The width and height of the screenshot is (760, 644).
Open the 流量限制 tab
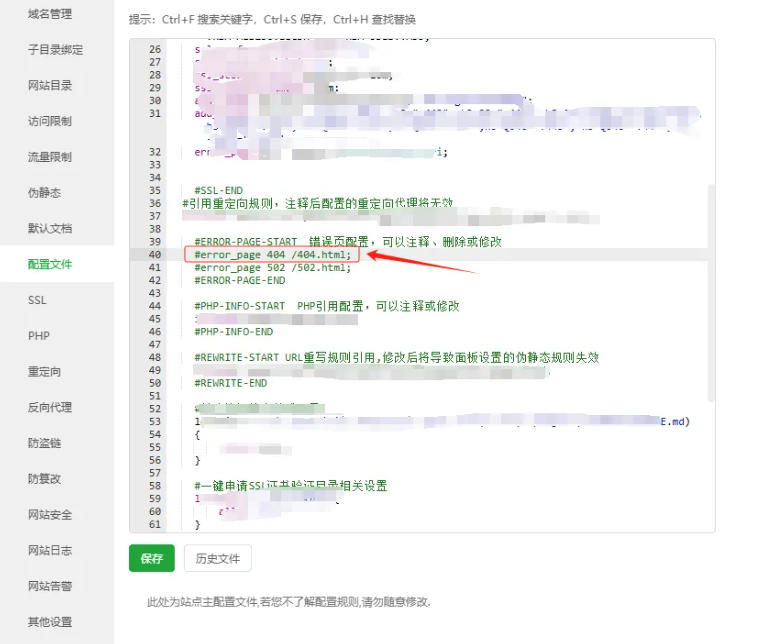[50, 157]
